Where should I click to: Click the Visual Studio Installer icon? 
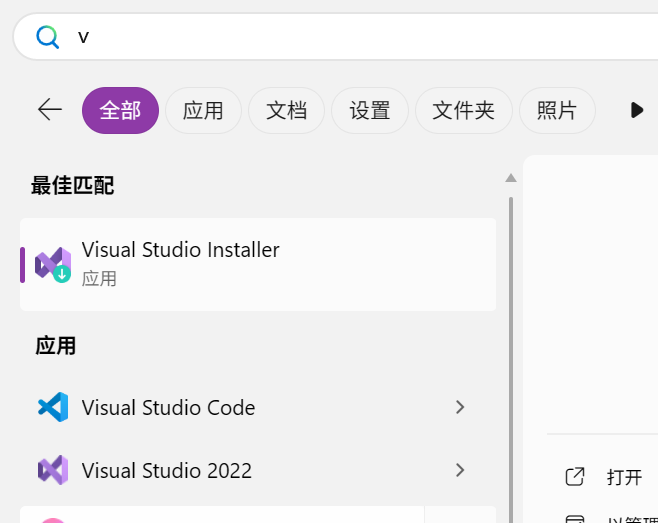coord(53,264)
